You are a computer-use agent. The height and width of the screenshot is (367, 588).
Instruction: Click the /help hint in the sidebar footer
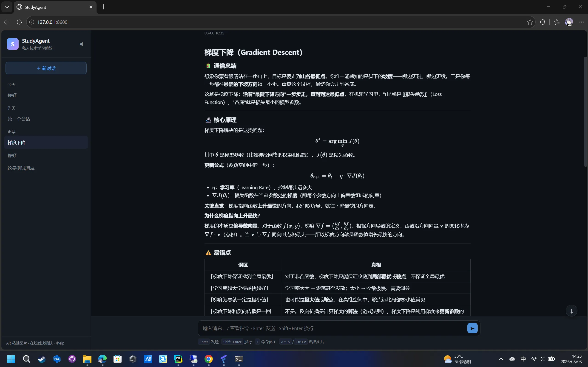(x=60, y=343)
